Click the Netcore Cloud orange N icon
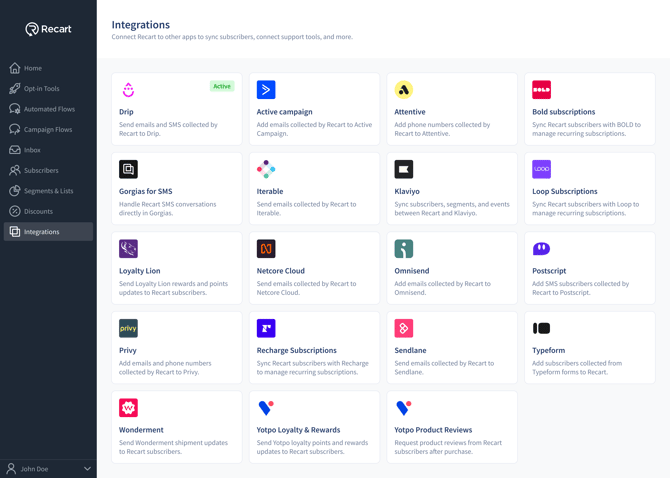Image resolution: width=670 pixels, height=478 pixels. (x=266, y=249)
